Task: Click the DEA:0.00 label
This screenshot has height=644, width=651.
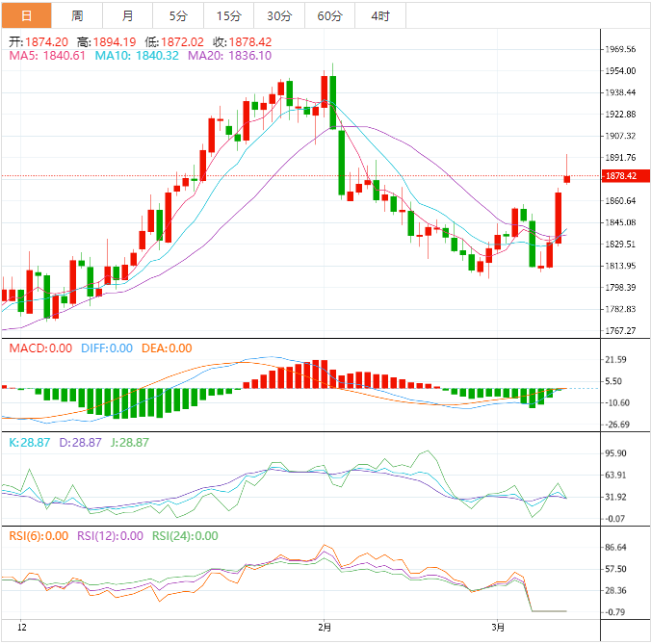Action: (168, 348)
